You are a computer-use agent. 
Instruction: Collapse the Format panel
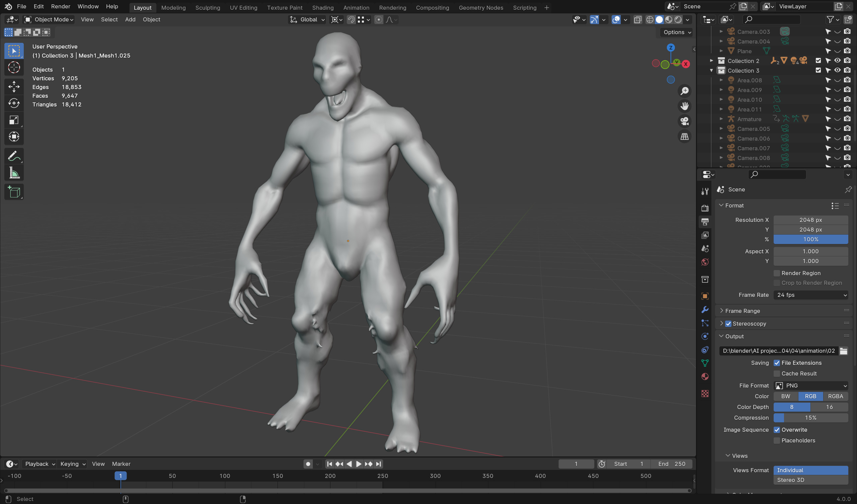721,205
